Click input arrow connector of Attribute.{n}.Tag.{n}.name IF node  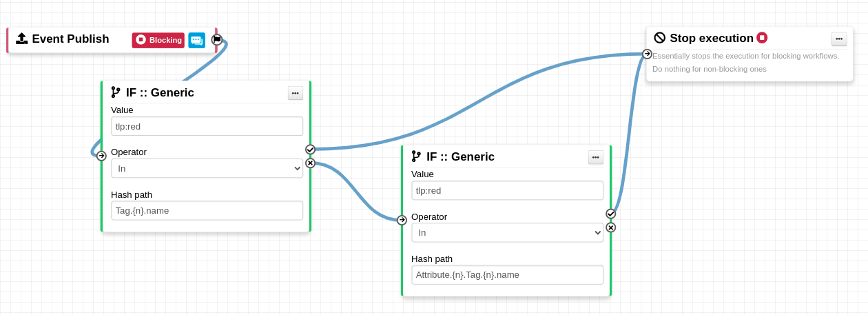coord(402,220)
